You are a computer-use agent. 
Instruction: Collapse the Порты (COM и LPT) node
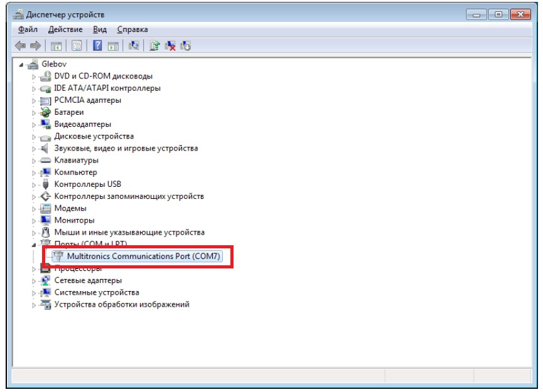pyautogui.click(x=34, y=245)
